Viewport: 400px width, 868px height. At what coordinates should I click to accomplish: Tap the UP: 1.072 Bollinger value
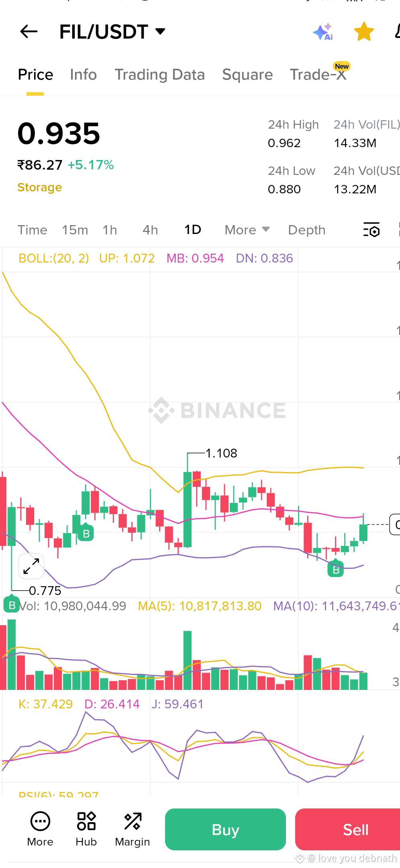[127, 258]
